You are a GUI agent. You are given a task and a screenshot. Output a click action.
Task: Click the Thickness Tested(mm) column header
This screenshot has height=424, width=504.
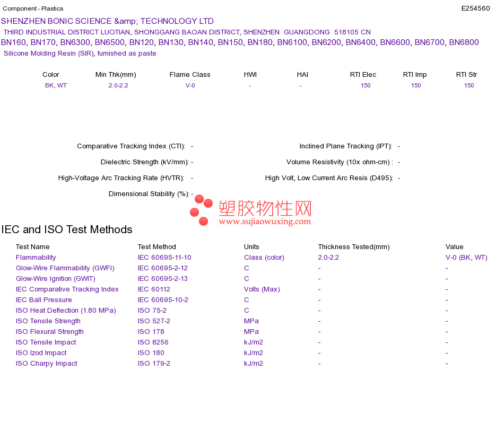point(354,246)
